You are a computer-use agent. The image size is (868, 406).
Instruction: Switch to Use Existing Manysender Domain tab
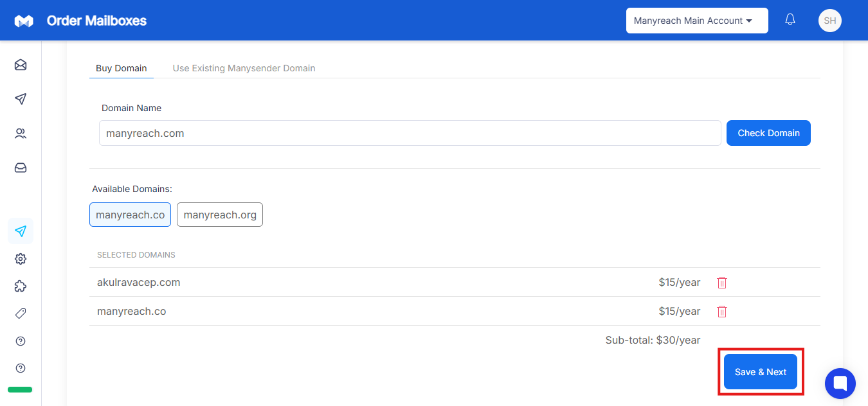point(244,68)
